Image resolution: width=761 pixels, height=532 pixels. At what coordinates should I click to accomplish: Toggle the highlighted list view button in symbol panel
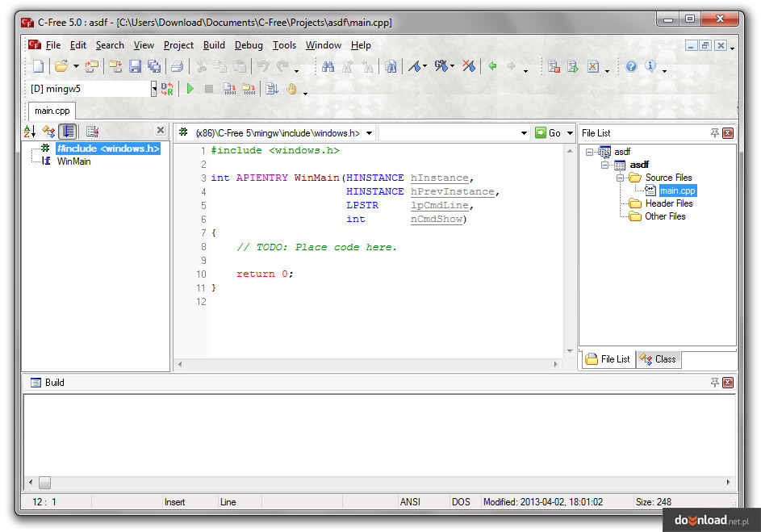coord(68,131)
